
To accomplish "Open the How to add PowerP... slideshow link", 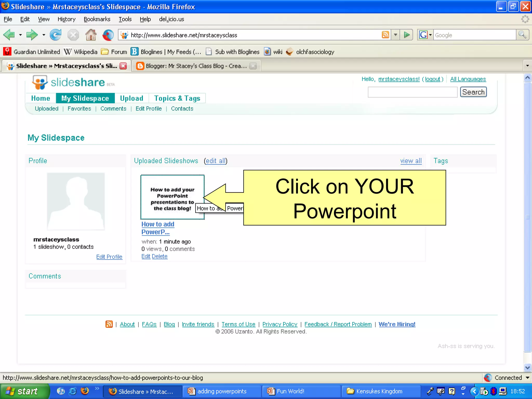I will pos(158,228).
